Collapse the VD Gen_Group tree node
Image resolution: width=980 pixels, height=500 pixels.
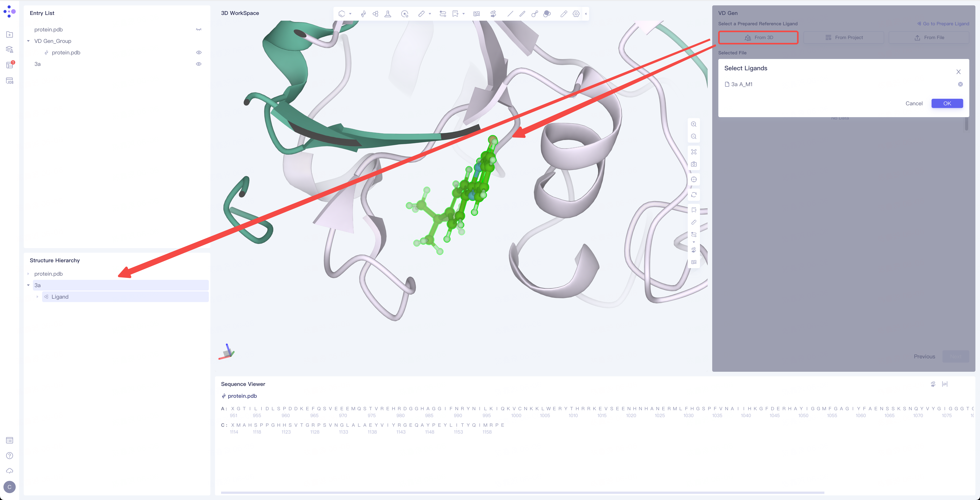(28, 41)
